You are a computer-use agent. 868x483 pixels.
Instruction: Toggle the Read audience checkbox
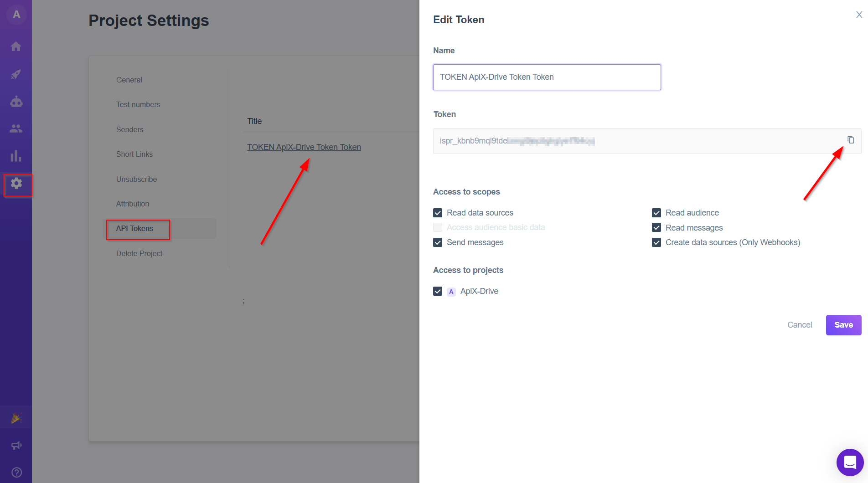pos(656,213)
